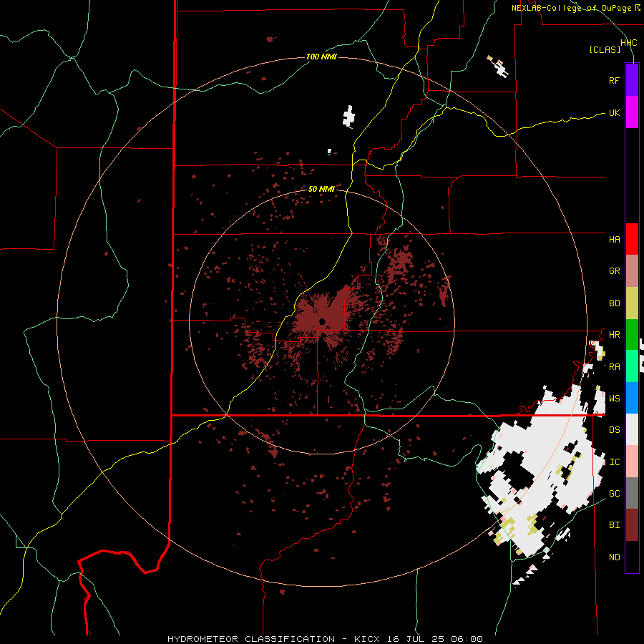Click 'HYDROMETEOR CLASSIFICATION' in the bottom caption

(251, 639)
